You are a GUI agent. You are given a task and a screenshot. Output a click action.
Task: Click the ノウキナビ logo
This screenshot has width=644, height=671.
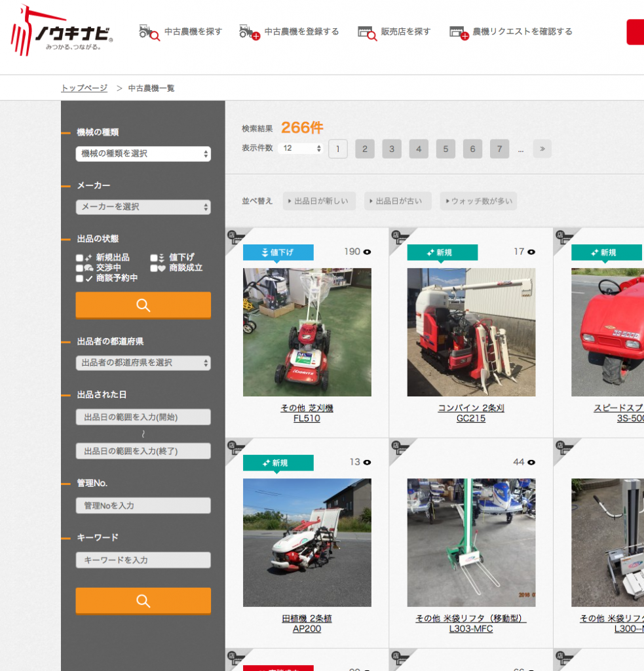click(x=62, y=31)
